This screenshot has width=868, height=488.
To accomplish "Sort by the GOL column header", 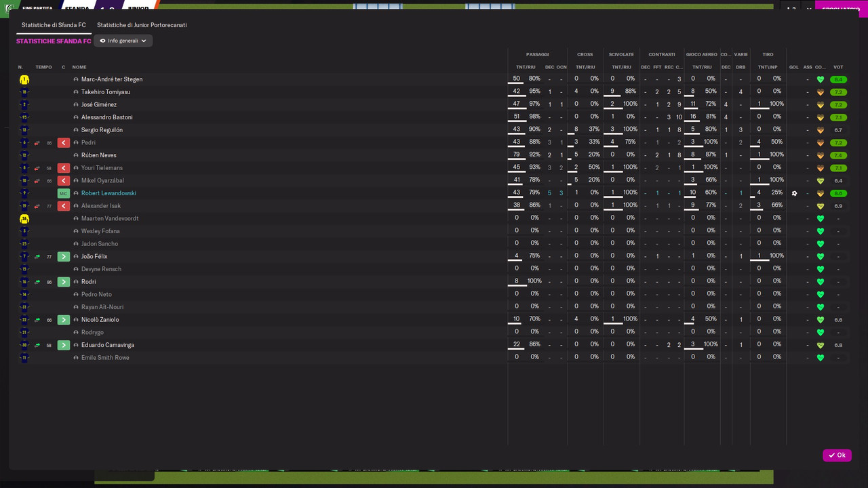I will point(794,67).
